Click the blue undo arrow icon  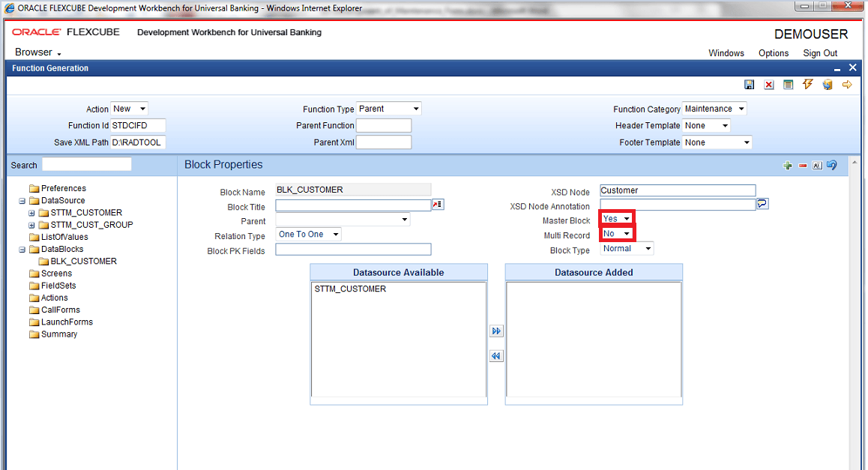pos(831,165)
